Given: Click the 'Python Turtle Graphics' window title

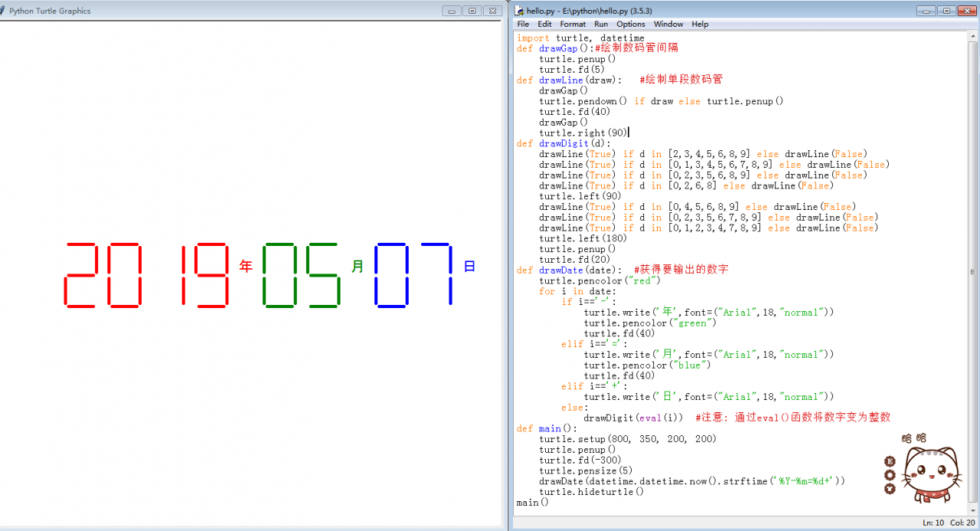Looking at the screenshot, I should pyautogui.click(x=50, y=11).
